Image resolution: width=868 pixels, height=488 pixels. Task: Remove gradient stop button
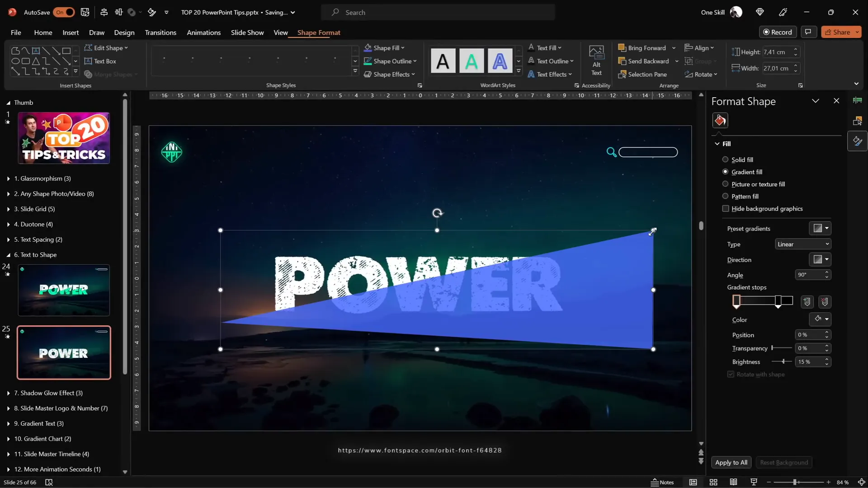(x=825, y=302)
